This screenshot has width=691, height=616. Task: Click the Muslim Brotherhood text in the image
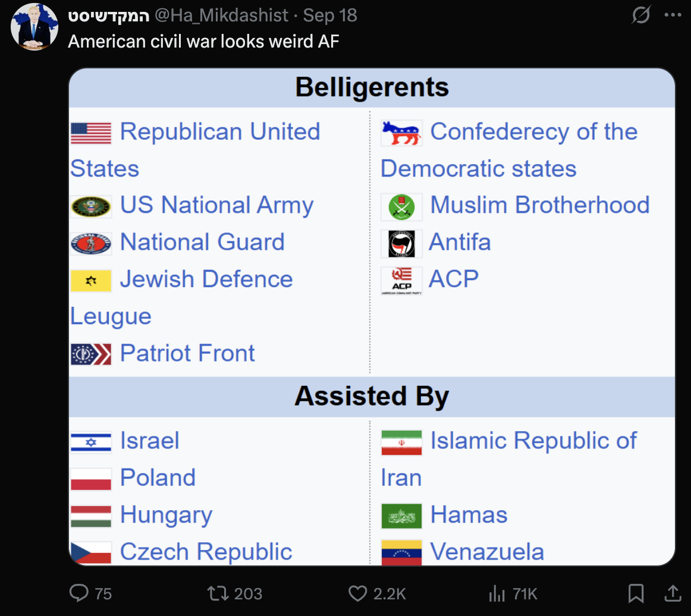540,205
